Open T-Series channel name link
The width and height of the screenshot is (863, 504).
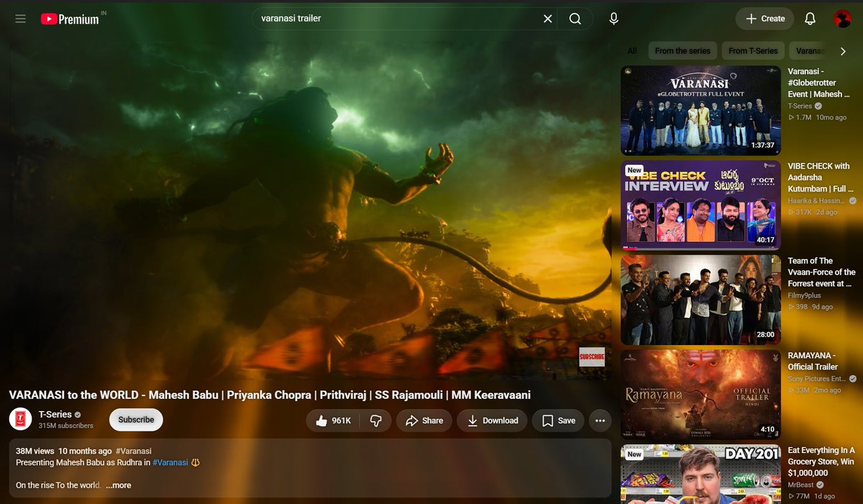pos(55,415)
